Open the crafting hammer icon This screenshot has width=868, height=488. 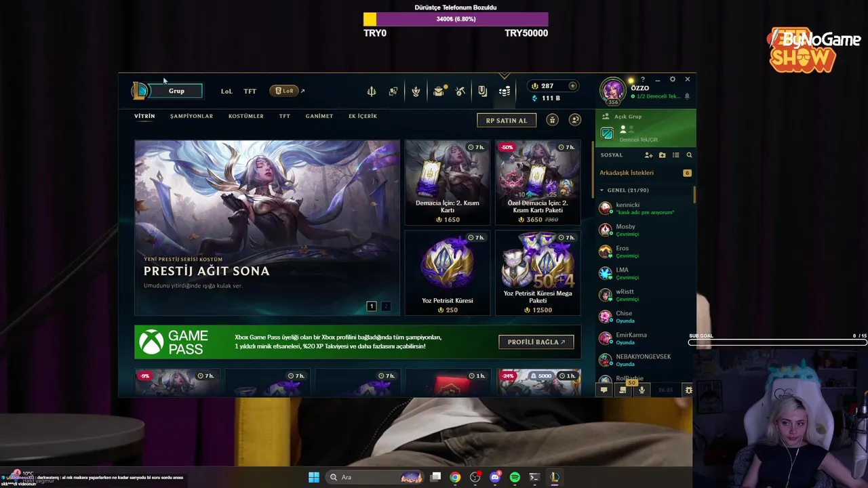tap(460, 91)
